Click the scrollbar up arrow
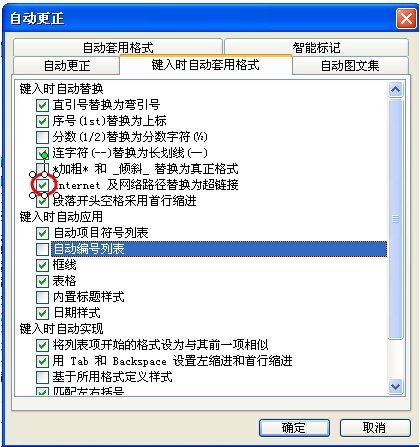The height and width of the screenshot is (447, 420). click(395, 89)
